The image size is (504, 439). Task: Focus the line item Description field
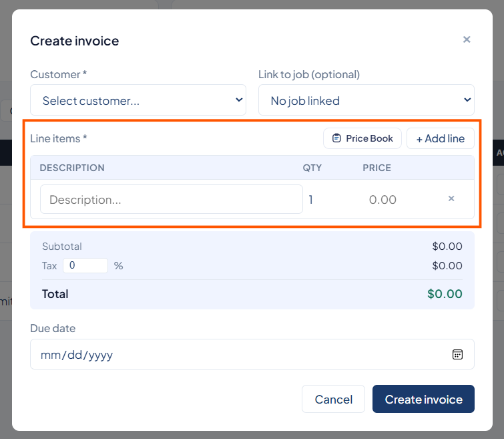coord(172,199)
